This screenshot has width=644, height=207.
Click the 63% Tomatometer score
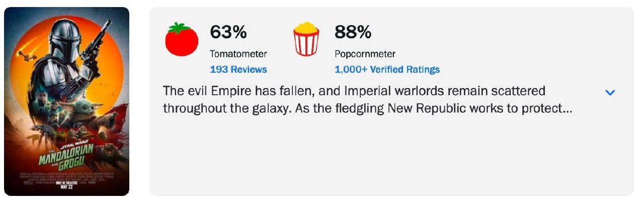pyautogui.click(x=228, y=32)
